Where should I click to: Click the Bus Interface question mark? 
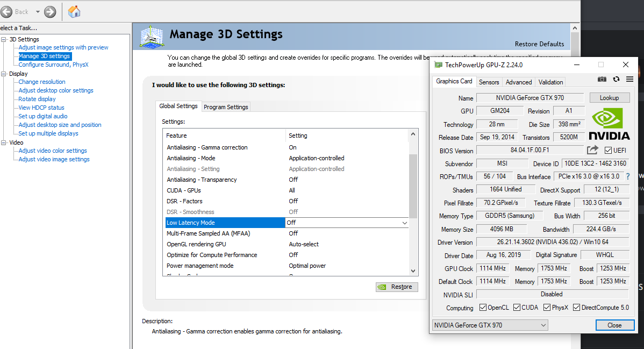tap(627, 176)
